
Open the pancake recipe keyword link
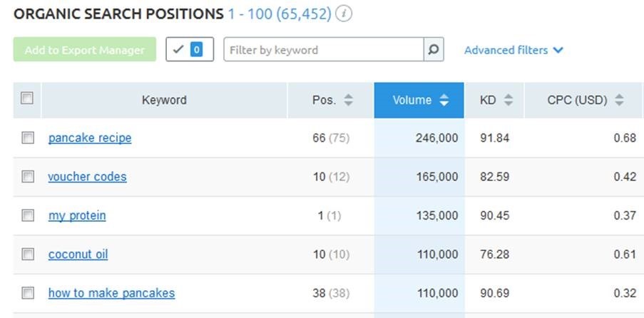click(x=90, y=138)
